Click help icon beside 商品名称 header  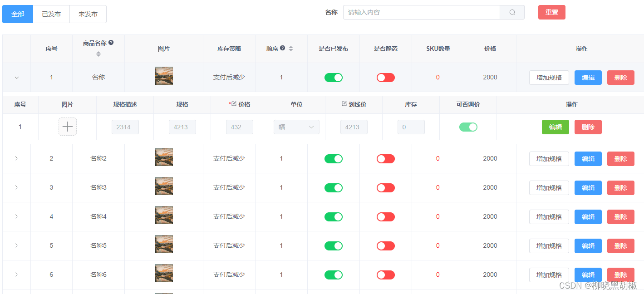pyautogui.click(x=111, y=43)
